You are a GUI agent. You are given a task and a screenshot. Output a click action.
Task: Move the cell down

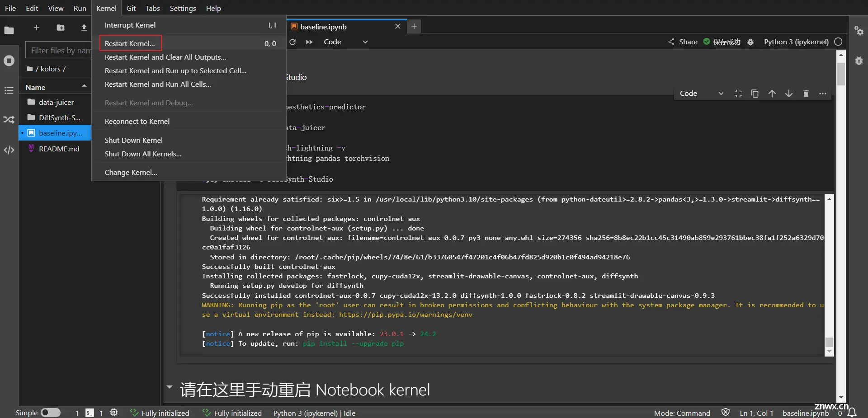[x=789, y=94]
